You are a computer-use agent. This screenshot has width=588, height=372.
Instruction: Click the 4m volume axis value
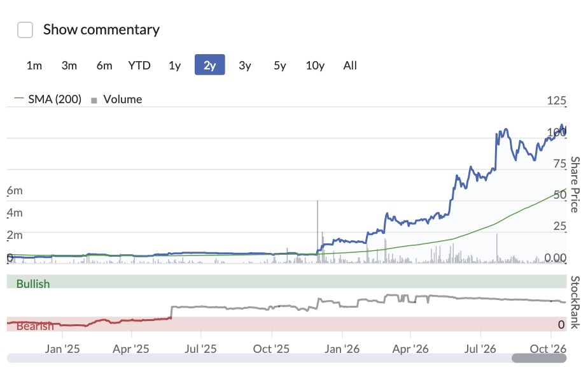[x=15, y=213]
